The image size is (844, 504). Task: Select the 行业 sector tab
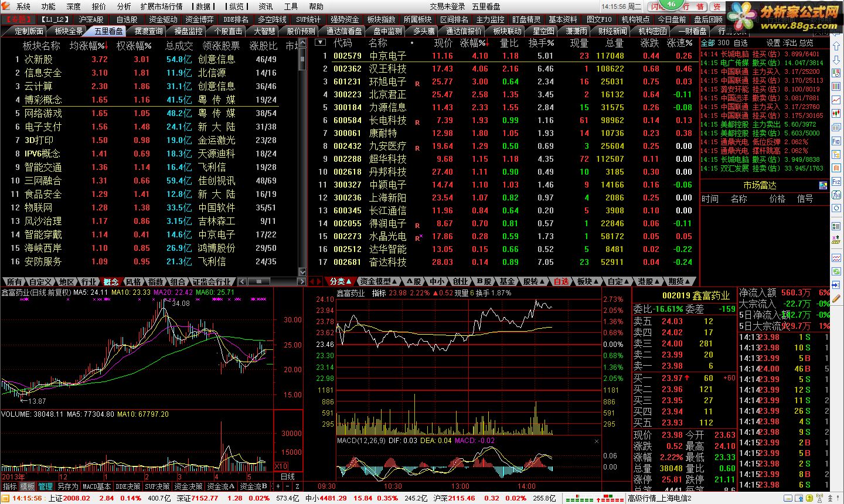point(88,282)
